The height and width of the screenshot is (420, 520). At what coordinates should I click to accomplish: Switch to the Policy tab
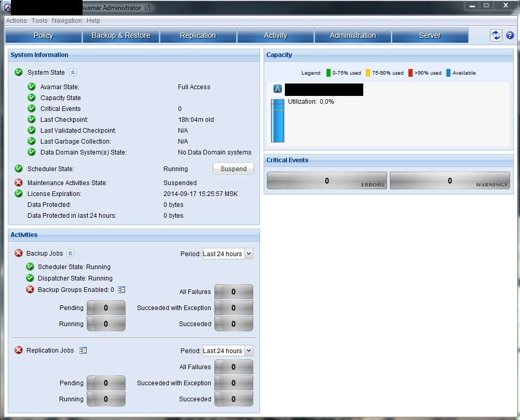click(x=44, y=35)
